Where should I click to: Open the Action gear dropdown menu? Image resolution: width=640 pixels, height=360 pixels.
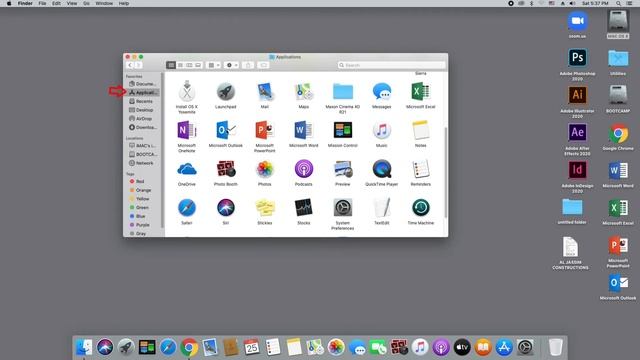click(x=231, y=65)
